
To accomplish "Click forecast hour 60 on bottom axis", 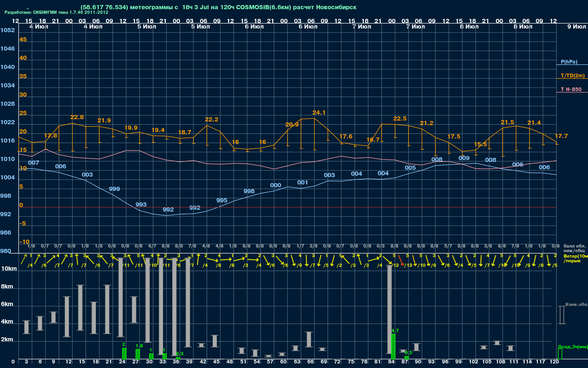I will click(x=283, y=363).
